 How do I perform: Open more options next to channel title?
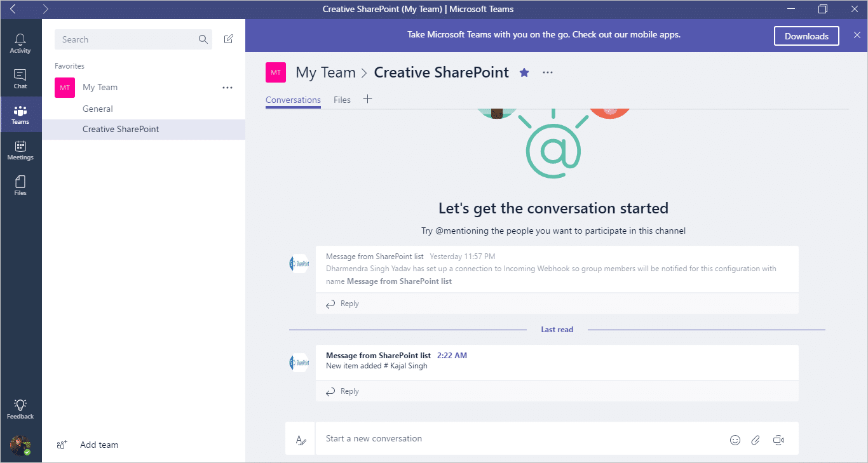click(x=548, y=72)
